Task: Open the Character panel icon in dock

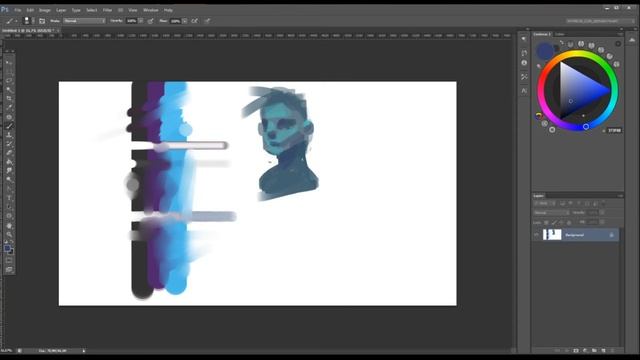Action: point(524,91)
